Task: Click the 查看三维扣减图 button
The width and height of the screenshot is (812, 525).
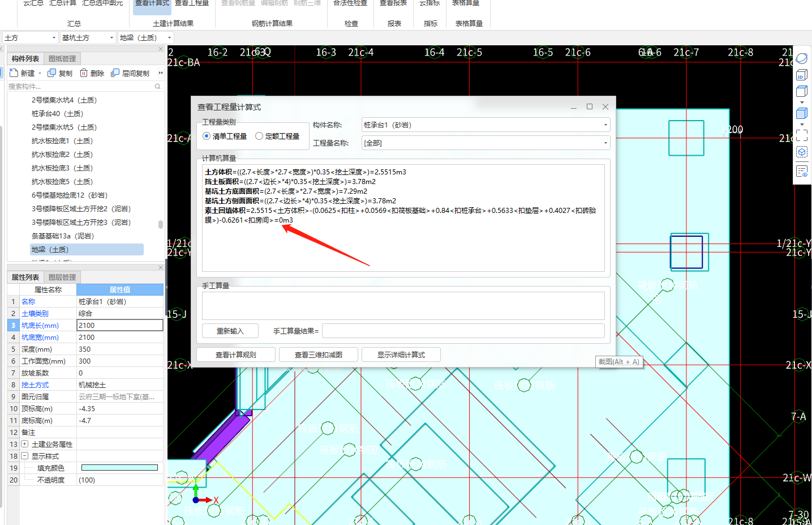Action: 319,355
